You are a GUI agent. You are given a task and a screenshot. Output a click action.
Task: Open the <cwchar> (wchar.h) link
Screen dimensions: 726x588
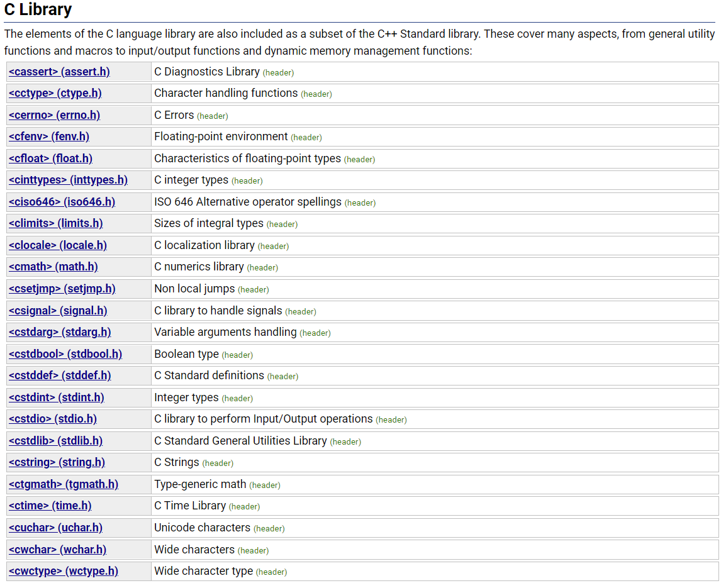coord(57,550)
